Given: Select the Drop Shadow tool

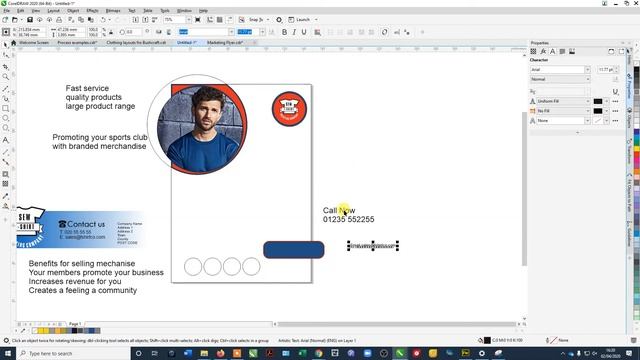Looking at the screenshot, I should click(x=5, y=174).
